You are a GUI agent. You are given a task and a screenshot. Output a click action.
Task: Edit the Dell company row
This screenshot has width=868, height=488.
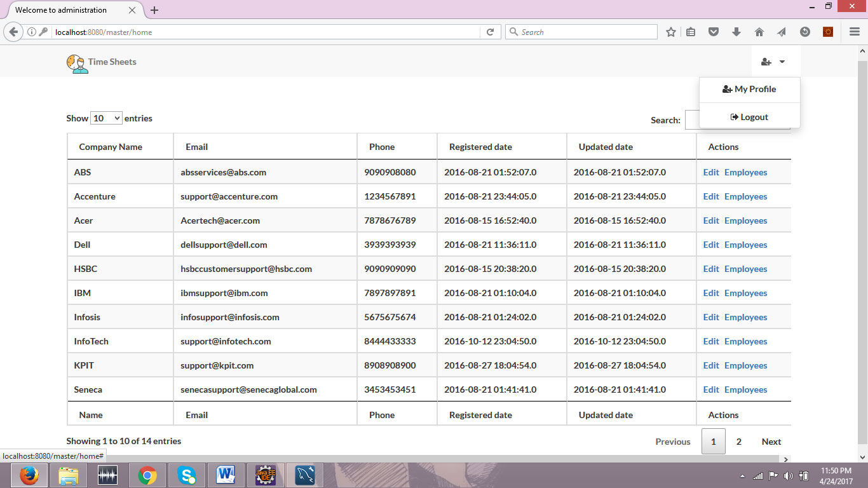[711, 245]
